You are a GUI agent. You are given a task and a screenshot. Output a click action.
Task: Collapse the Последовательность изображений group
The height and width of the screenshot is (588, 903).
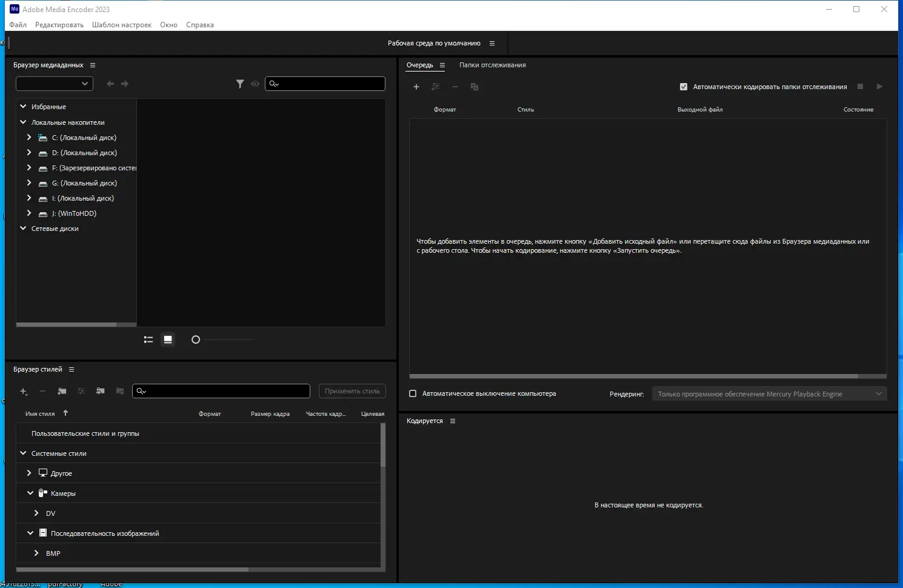tap(30, 533)
